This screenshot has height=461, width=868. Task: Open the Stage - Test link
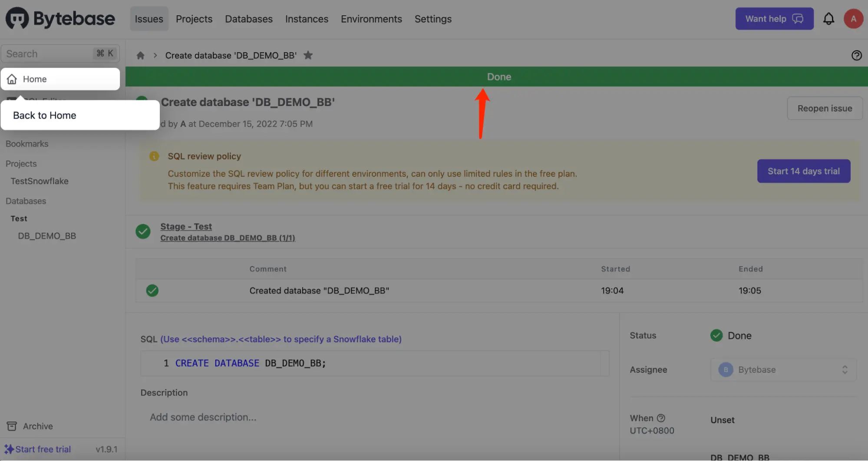click(x=186, y=226)
